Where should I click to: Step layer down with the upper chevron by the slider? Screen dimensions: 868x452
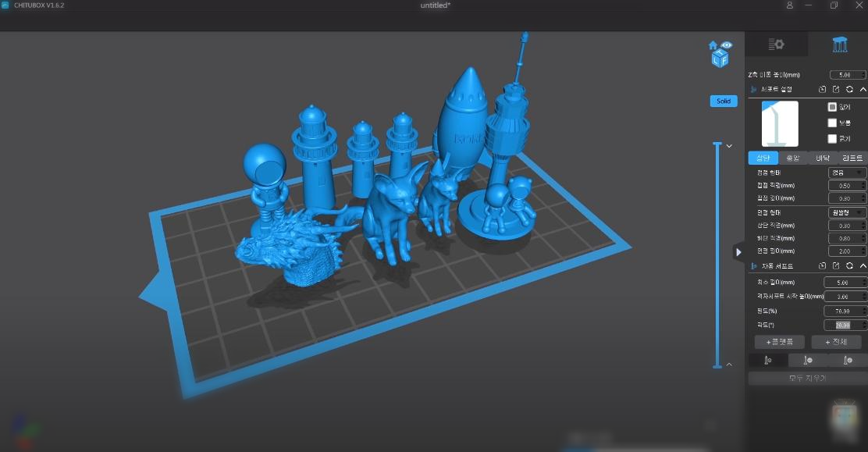point(729,146)
